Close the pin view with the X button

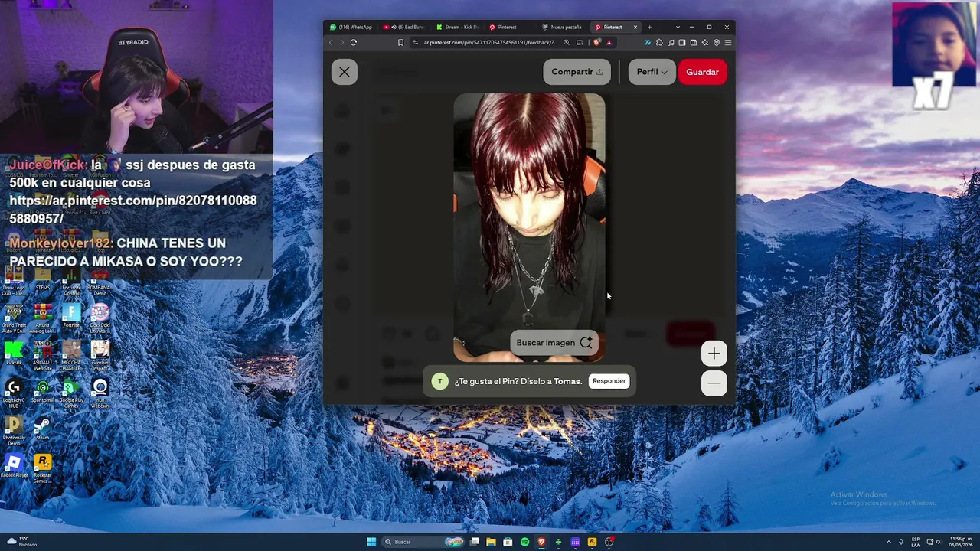[345, 72]
